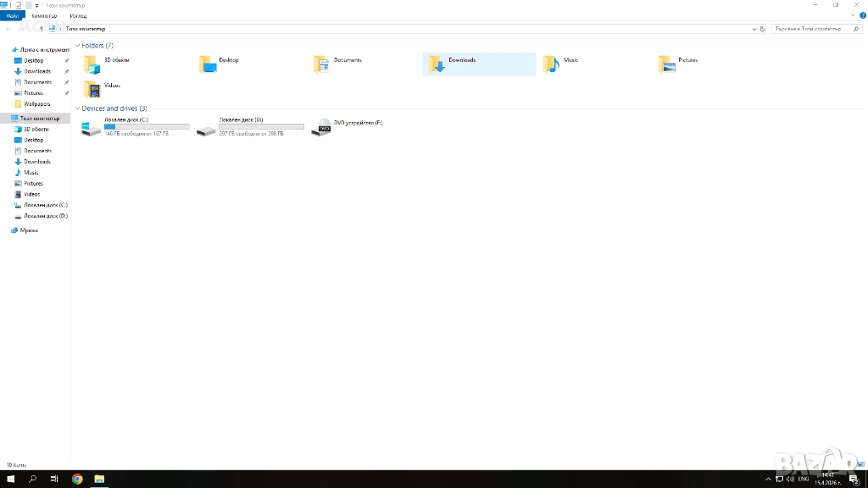Open the 3D objects folder icon
Image resolution: width=868 pixels, height=488 pixels.
pos(92,64)
